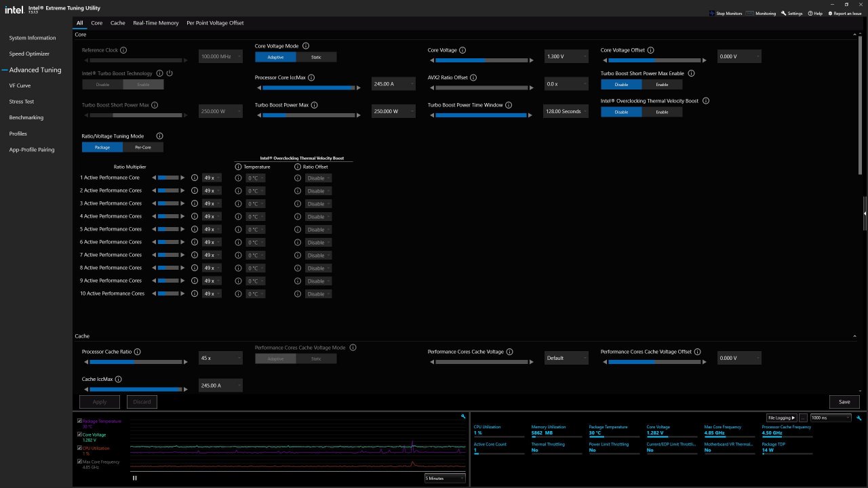Enable Intel Overclocking Thermal Velocity Boost
The image size is (868, 488).
[662, 111]
